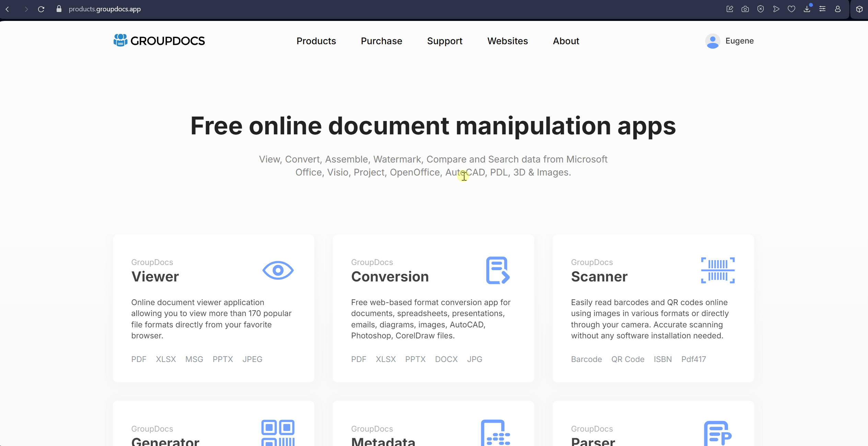Click the Viewer eye icon
This screenshot has width=868, height=446.
278,270
